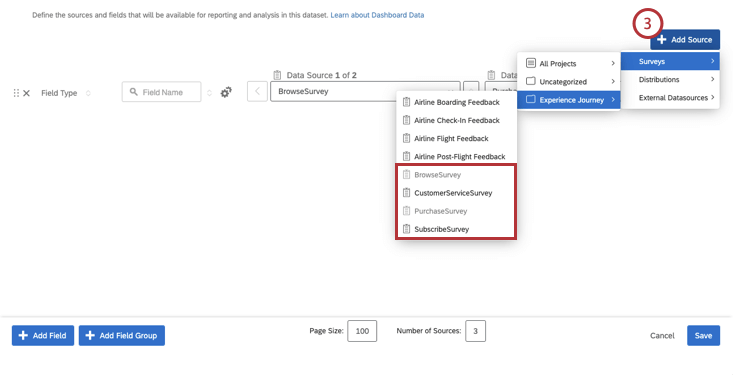Image resolution: width=733 pixels, height=375 pixels.
Task: Click survey icon for Airline Post-Flight Feedback
Action: pos(406,157)
